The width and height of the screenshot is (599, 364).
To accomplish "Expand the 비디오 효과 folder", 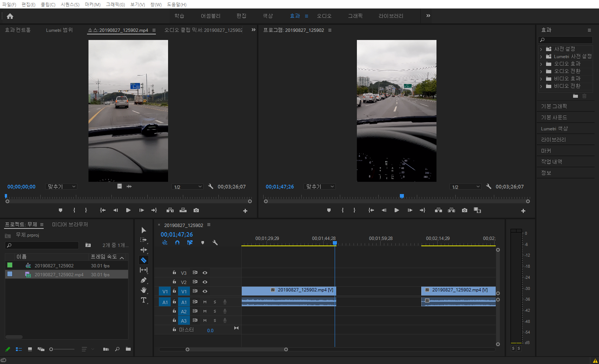I will [541, 79].
